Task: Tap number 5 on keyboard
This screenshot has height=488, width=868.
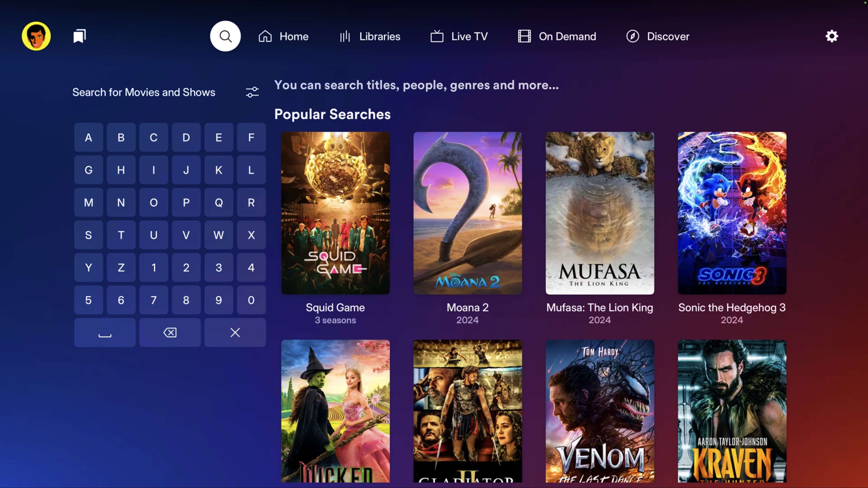Action: click(88, 300)
